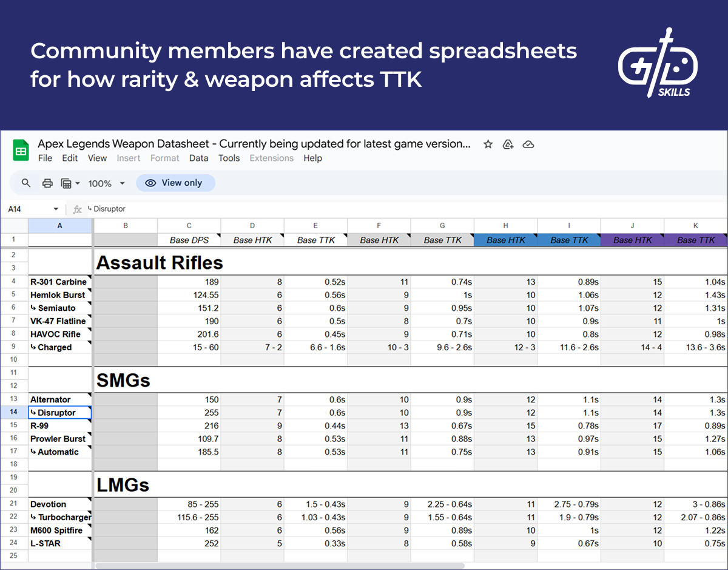Image resolution: width=728 pixels, height=570 pixels.
Task: Click the add to Drive shortcut icon
Action: [508, 144]
